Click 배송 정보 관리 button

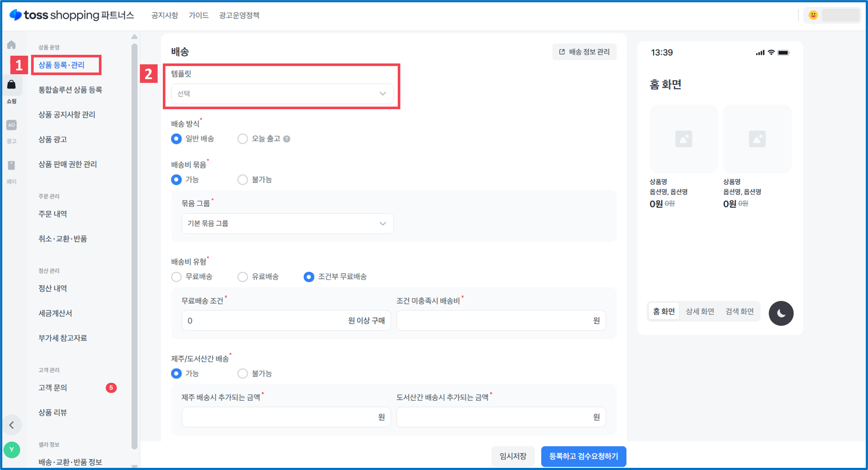(584, 52)
